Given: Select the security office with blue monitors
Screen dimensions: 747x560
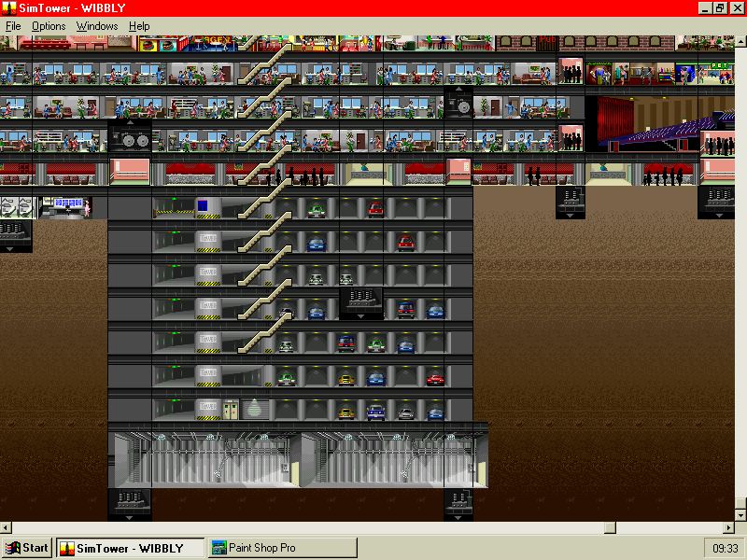Looking at the screenshot, I should click(x=65, y=207).
